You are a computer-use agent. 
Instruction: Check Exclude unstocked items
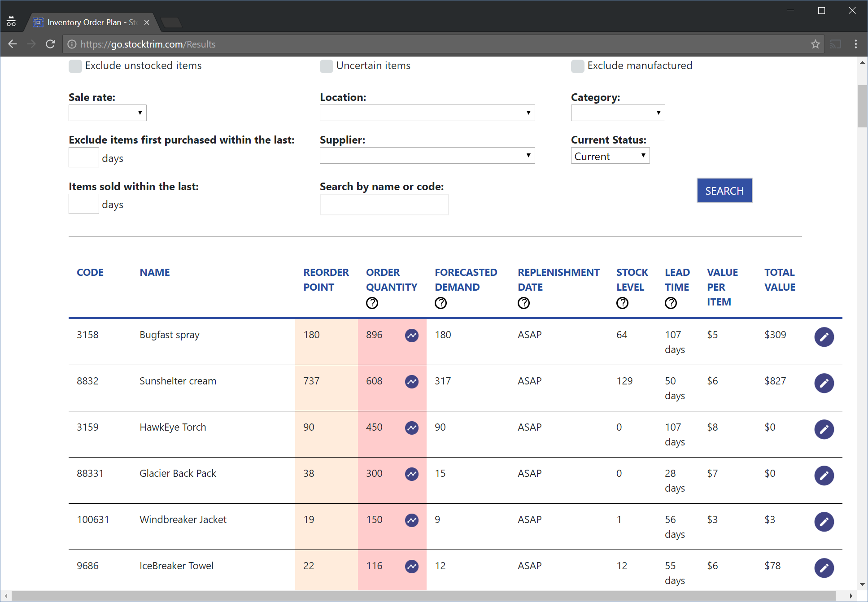pyautogui.click(x=75, y=66)
